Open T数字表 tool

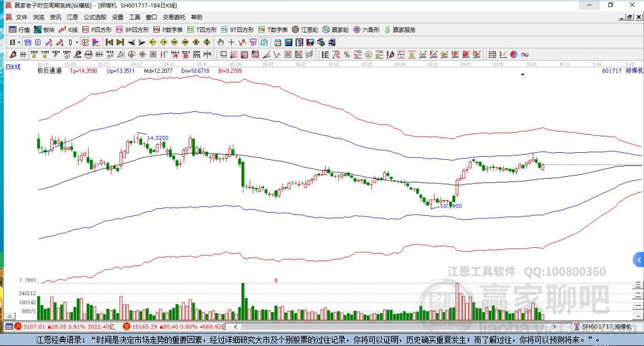273,30
